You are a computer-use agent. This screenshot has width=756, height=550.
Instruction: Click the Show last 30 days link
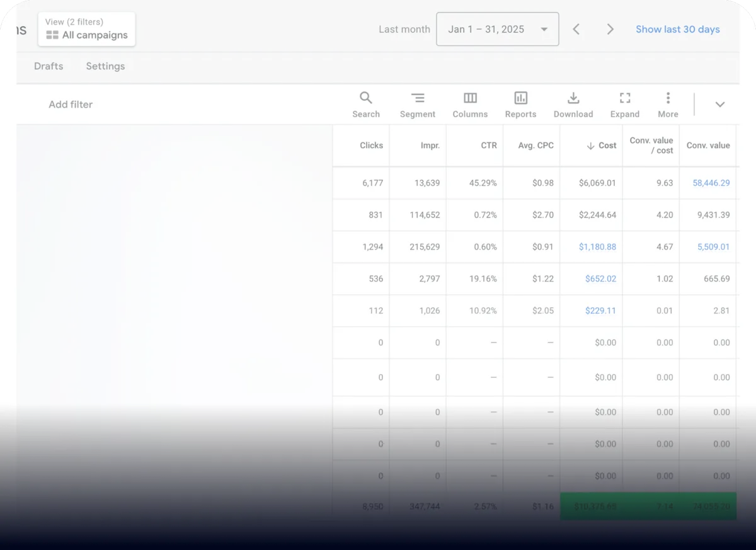[x=678, y=29]
